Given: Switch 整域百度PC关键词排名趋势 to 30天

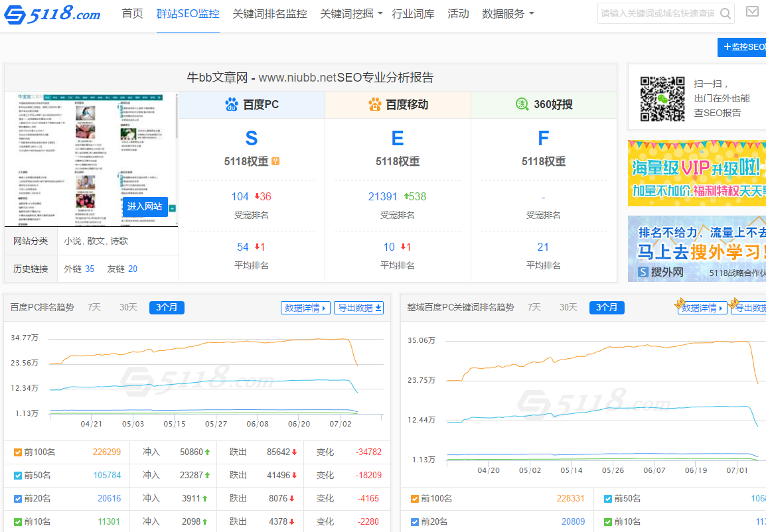Looking at the screenshot, I should (x=568, y=308).
